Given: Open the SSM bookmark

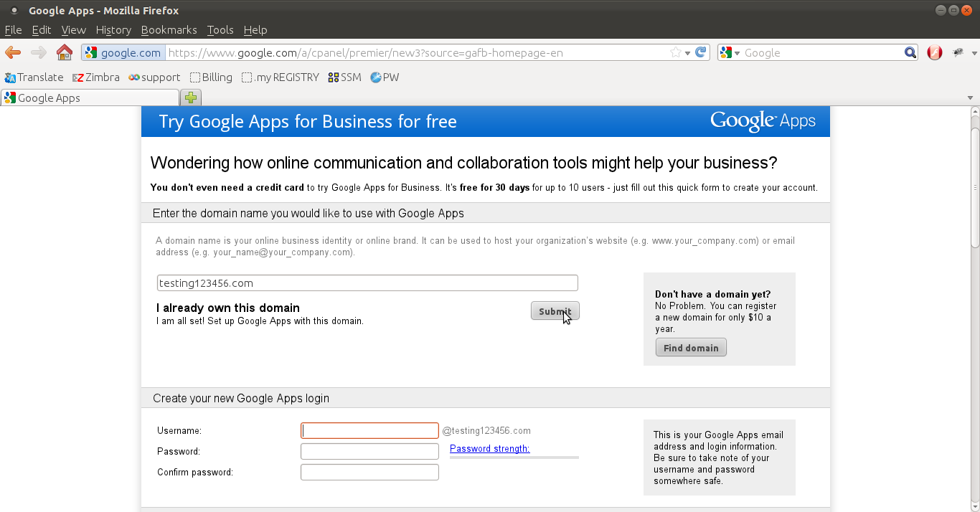Looking at the screenshot, I should click(344, 77).
